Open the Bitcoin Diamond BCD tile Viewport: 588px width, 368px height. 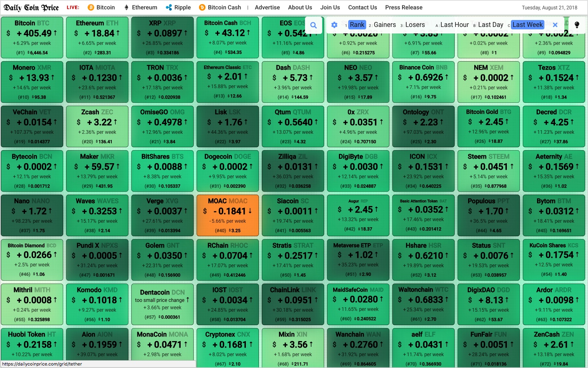coord(32,260)
